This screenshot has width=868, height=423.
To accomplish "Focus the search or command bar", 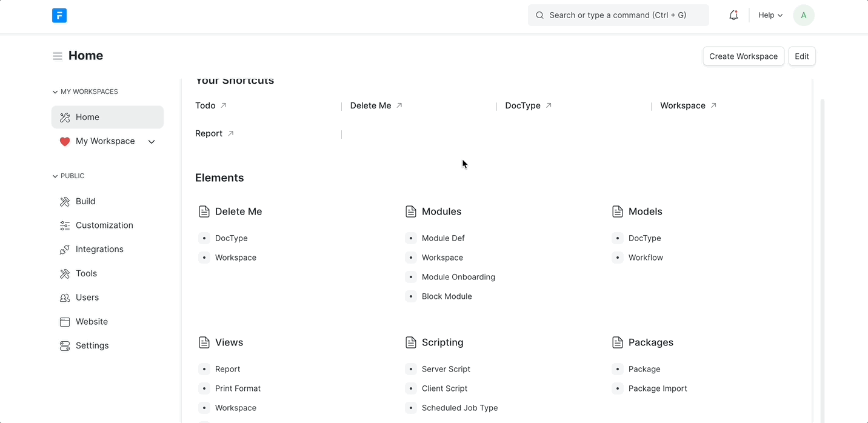I will pyautogui.click(x=618, y=15).
